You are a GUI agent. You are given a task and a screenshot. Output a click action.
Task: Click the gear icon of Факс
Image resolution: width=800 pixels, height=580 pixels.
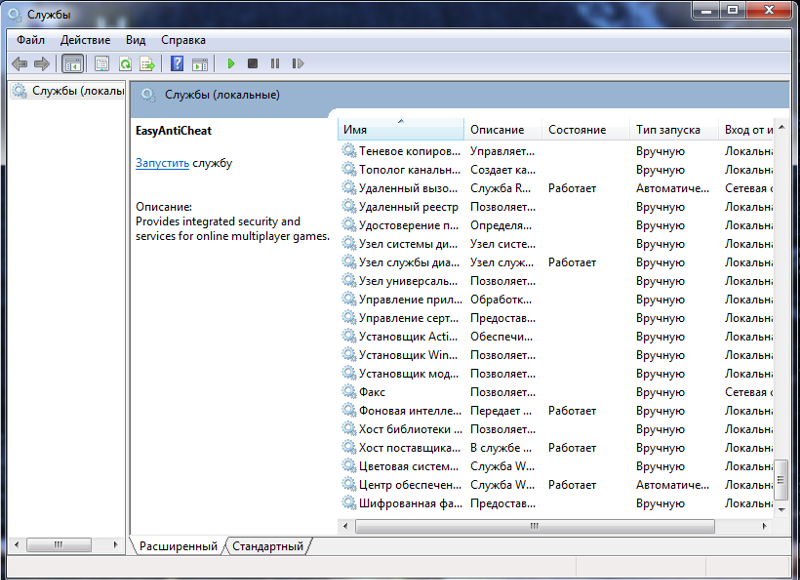pyautogui.click(x=349, y=391)
